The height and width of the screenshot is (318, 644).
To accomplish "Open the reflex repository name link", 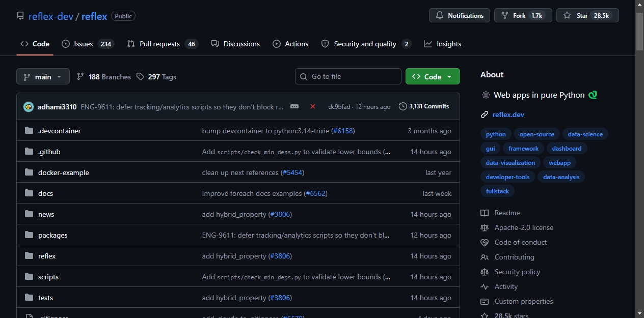I will coord(94,16).
